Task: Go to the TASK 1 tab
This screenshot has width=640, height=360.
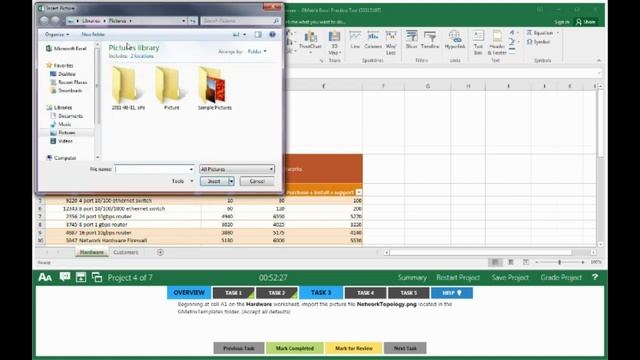Action: (233, 293)
